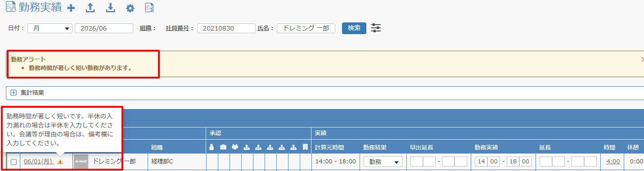
Task: Click the warning triangle icon beside 06/01
Action: 60,162
